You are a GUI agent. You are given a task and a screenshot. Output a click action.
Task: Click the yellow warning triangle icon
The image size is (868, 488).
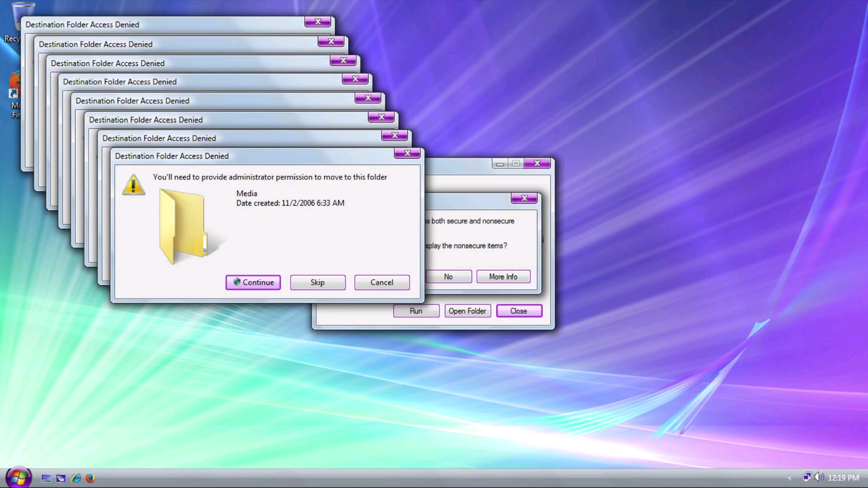(133, 184)
